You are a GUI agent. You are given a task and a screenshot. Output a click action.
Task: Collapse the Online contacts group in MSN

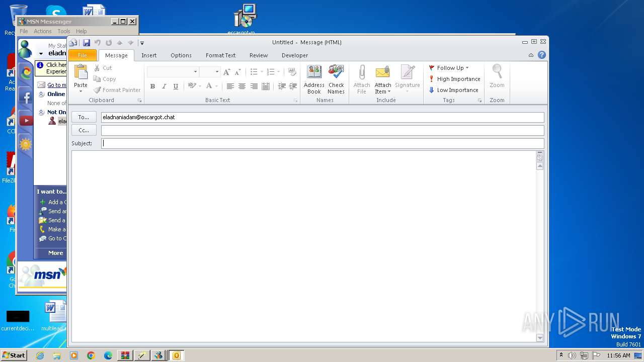tap(42, 94)
